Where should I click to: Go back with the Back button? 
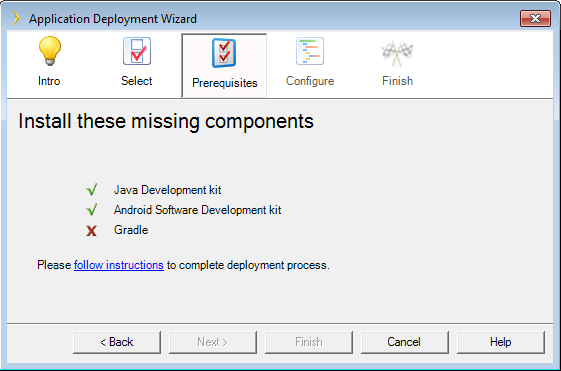coord(117,342)
